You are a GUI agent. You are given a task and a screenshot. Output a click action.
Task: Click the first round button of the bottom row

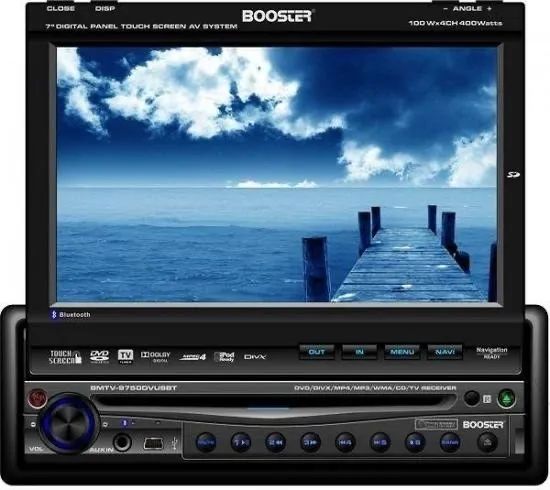point(206,442)
